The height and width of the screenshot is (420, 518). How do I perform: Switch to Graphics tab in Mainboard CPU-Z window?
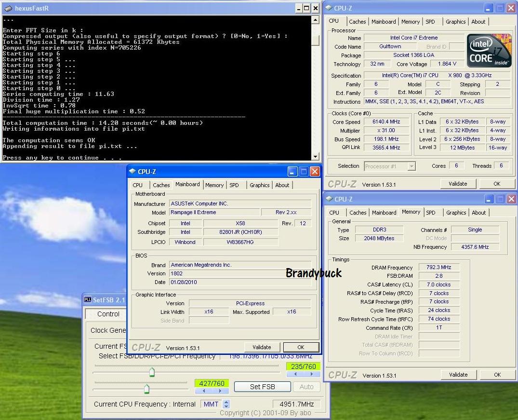tap(259, 185)
